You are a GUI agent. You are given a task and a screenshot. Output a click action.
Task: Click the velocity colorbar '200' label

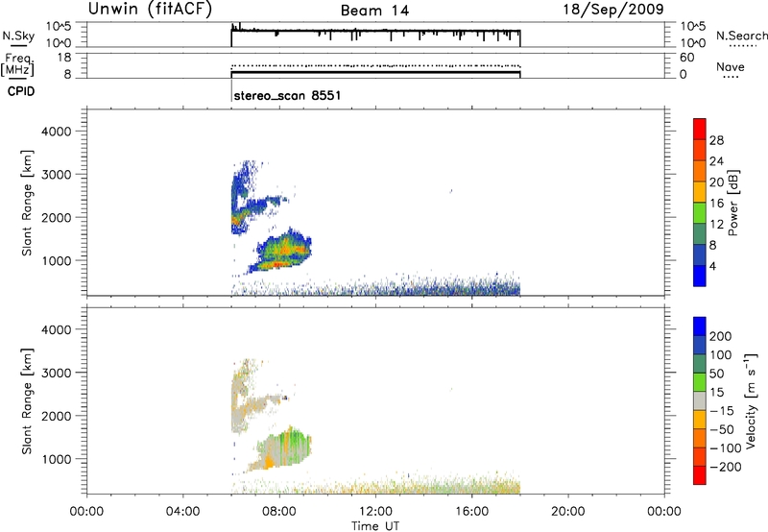tap(721, 336)
